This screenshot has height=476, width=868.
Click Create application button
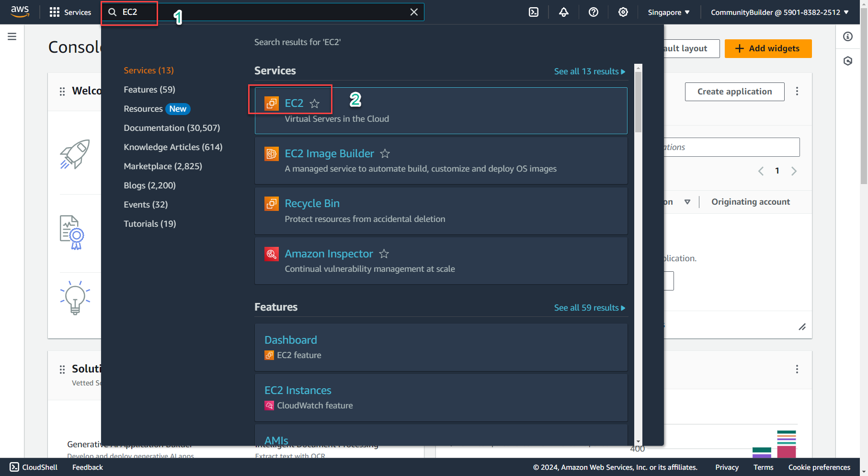coord(734,92)
